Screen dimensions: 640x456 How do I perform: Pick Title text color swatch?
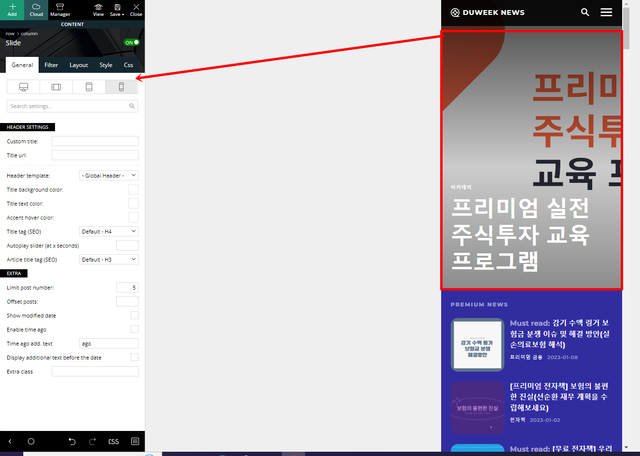pyautogui.click(x=133, y=203)
